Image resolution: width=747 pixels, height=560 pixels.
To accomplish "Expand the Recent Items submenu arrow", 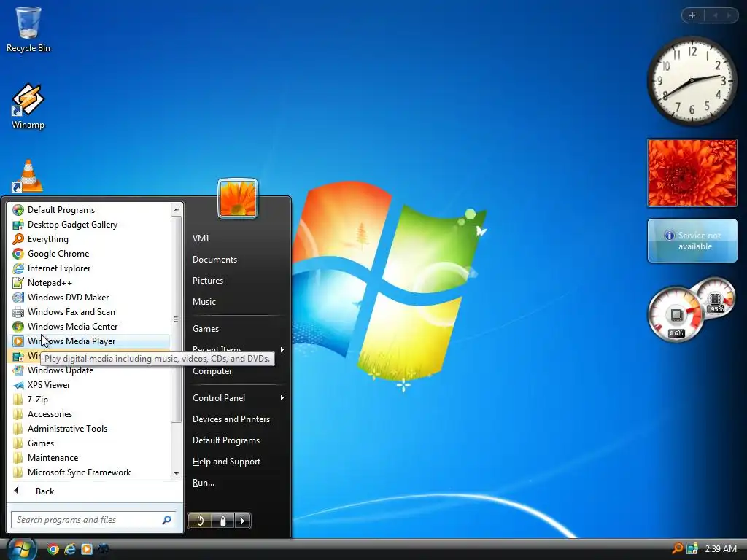I will click(x=282, y=349).
